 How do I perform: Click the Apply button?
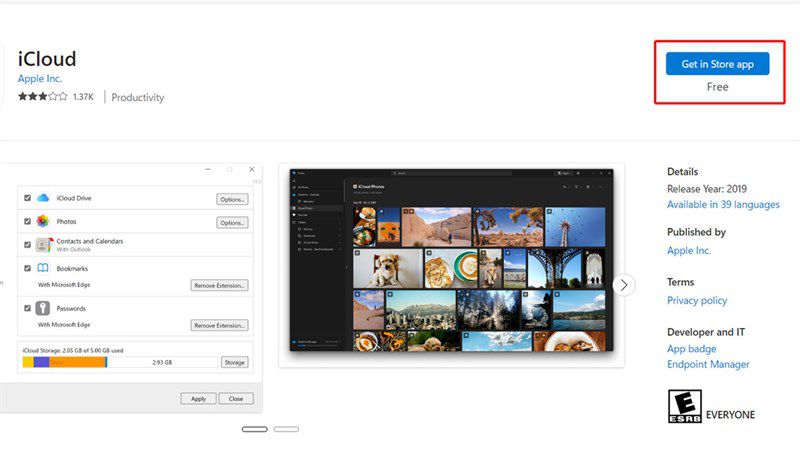pyautogui.click(x=198, y=398)
